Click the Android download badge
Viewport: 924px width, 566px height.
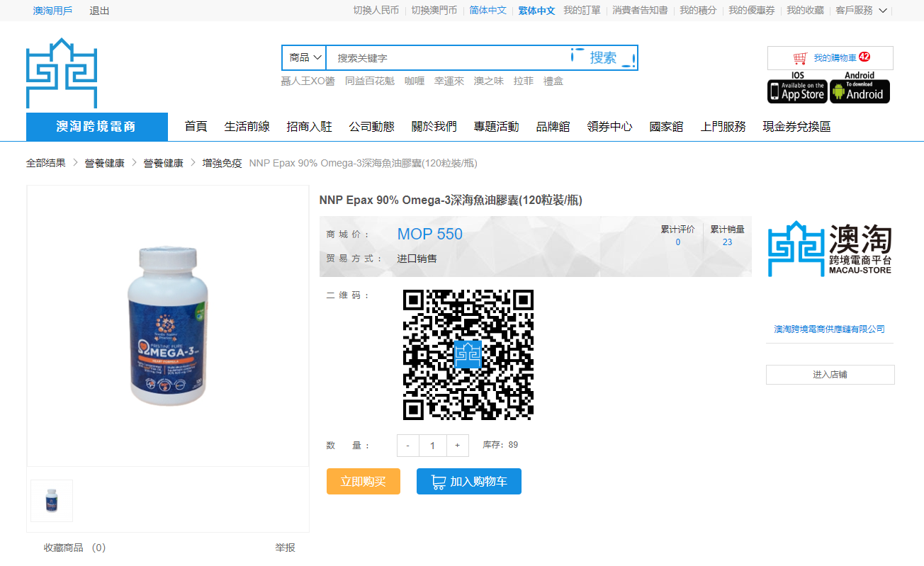(859, 91)
